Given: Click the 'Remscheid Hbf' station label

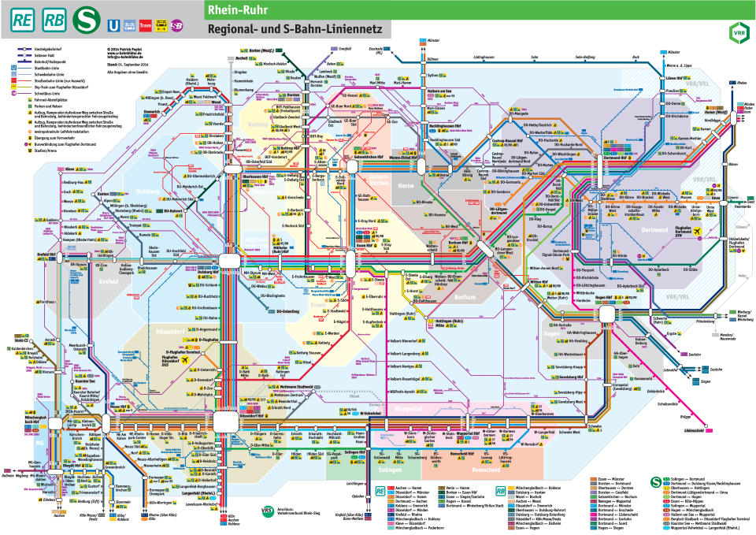Looking at the screenshot, I should [462, 454].
